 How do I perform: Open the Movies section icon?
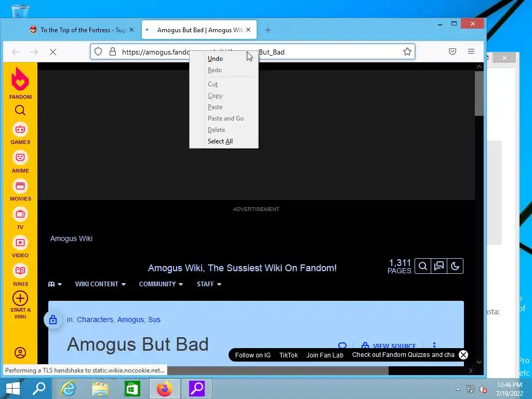click(x=20, y=186)
